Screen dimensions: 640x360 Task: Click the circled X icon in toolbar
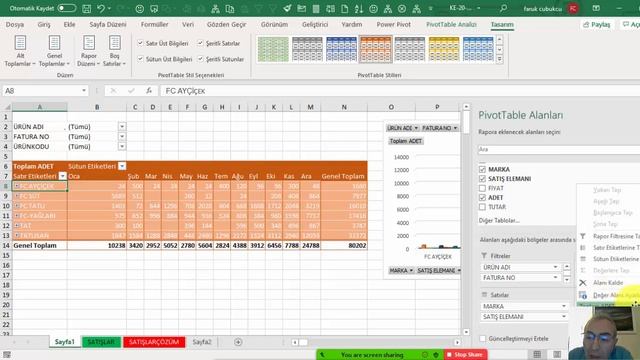402,9
